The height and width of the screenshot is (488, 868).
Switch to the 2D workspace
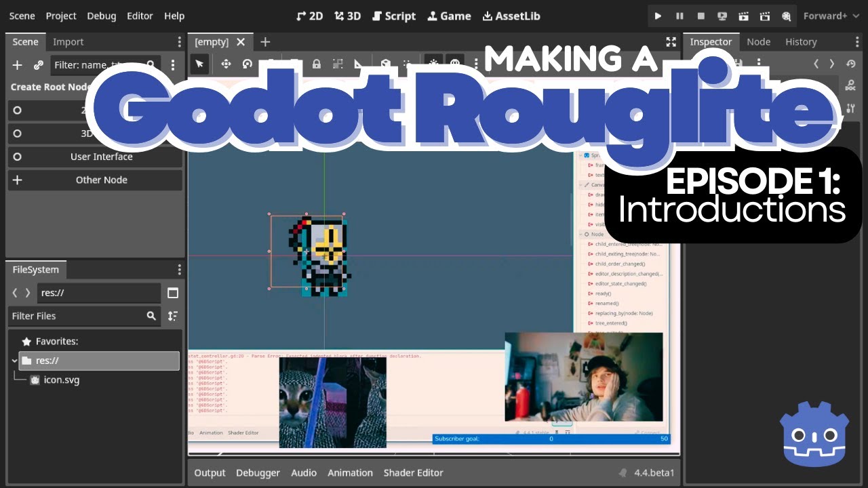(310, 16)
